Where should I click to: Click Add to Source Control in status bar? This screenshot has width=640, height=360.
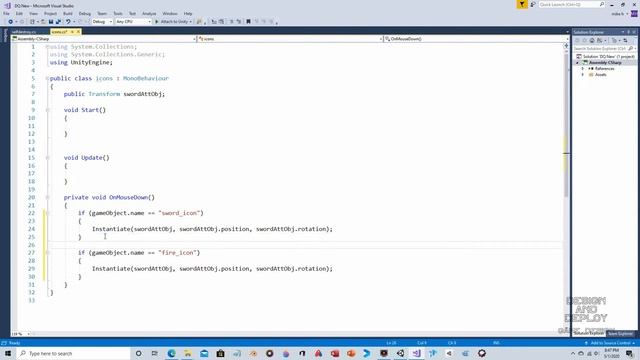pyautogui.click(x=610, y=343)
